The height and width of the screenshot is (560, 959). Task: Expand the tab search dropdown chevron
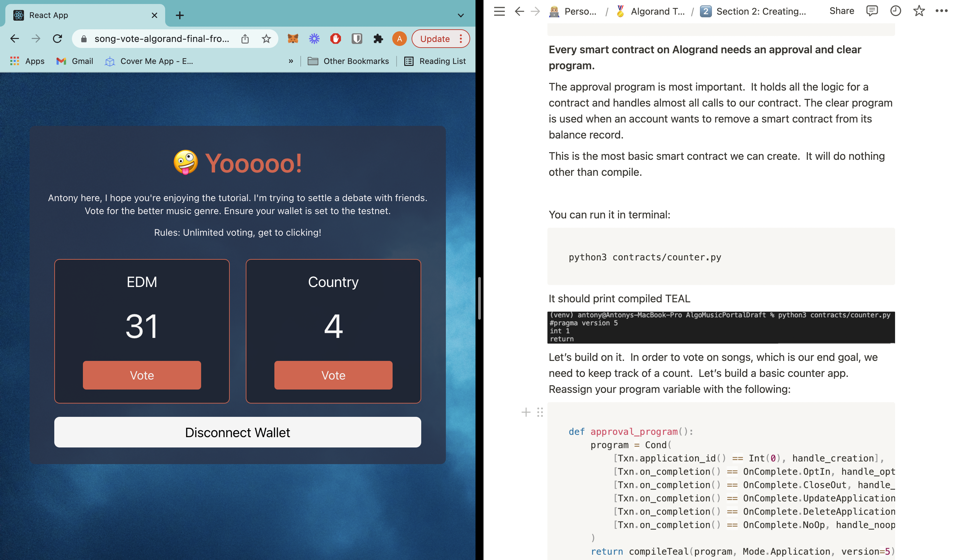[x=461, y=15]
